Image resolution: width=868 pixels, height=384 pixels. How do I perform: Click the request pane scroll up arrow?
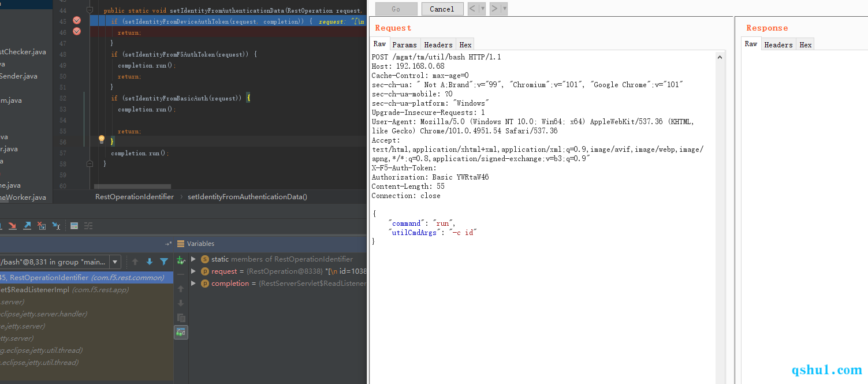720,57
